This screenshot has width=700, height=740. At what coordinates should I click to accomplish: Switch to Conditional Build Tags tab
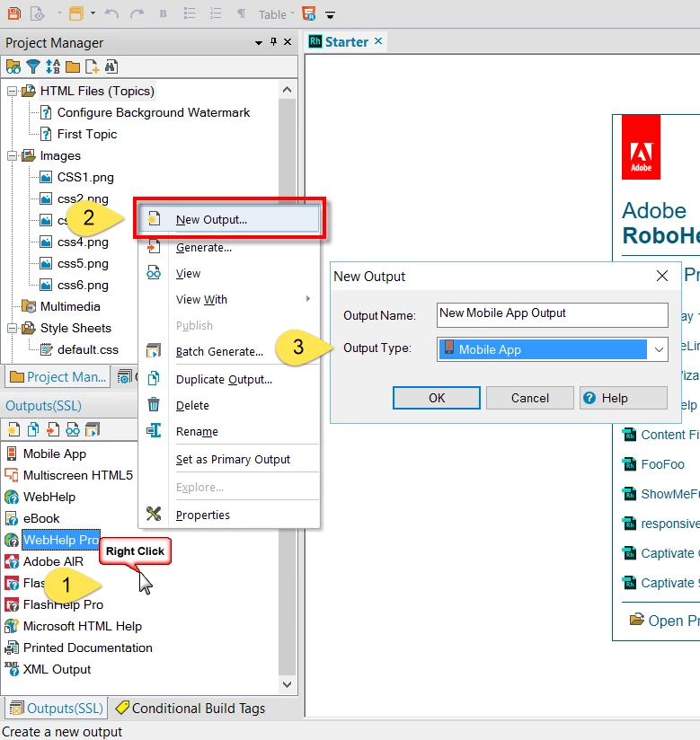pyautogui.click(x=191, y=709)
